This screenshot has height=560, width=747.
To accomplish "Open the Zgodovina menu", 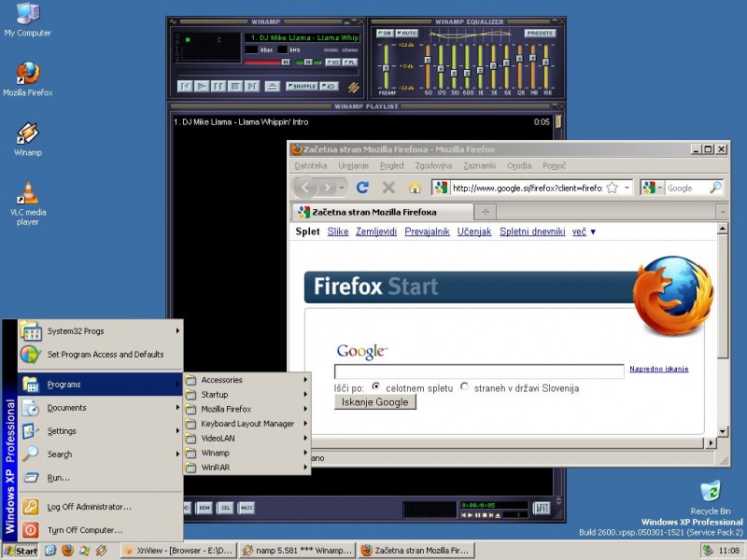I will click(x=433, y=166).
